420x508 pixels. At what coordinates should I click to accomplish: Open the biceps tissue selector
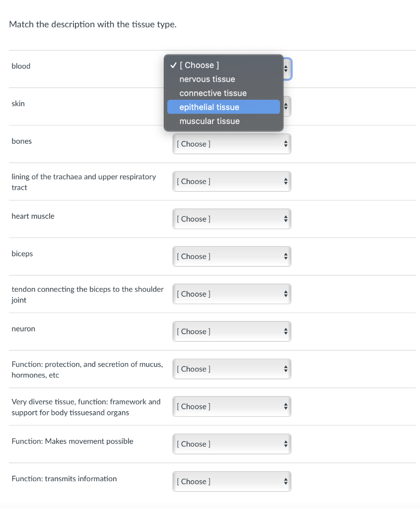(x=231, y=256)
